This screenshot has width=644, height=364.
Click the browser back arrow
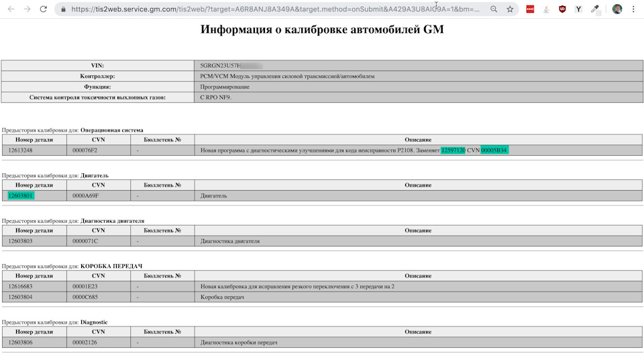coord(11,9)
